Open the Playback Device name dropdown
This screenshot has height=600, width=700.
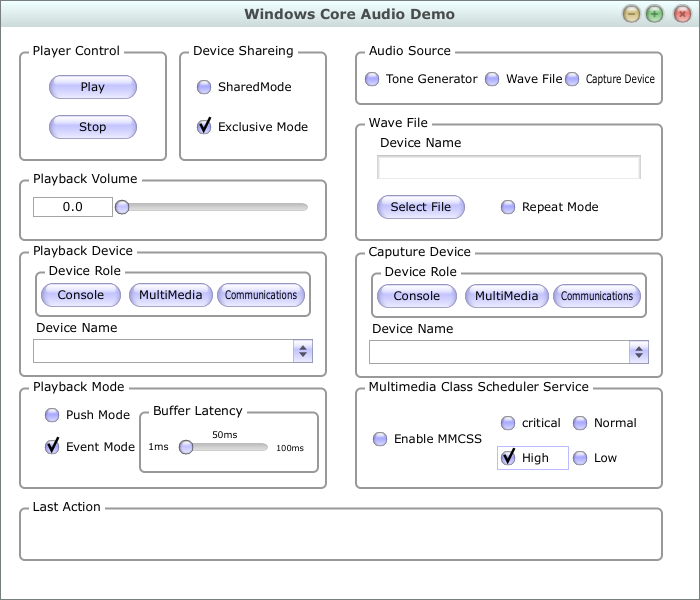tap(302, 351)
